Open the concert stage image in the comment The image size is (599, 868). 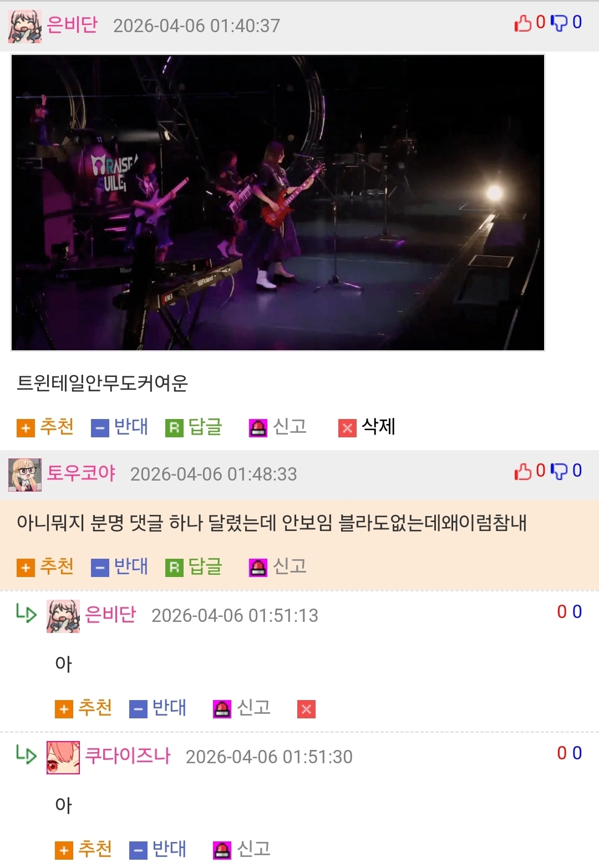[278, 202]
